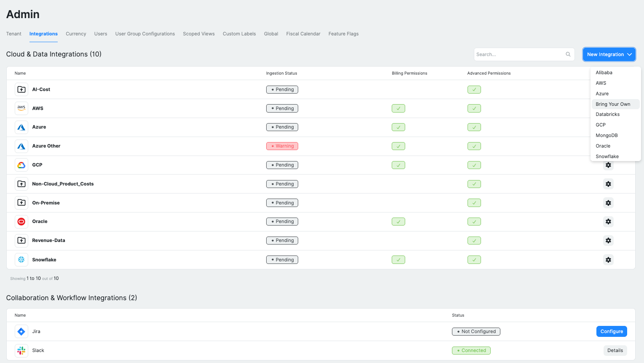Screen dimensions: 644x363
Task: Open settings gear for the GCP row
Action: pyautogui.click(x=608, y=165)
